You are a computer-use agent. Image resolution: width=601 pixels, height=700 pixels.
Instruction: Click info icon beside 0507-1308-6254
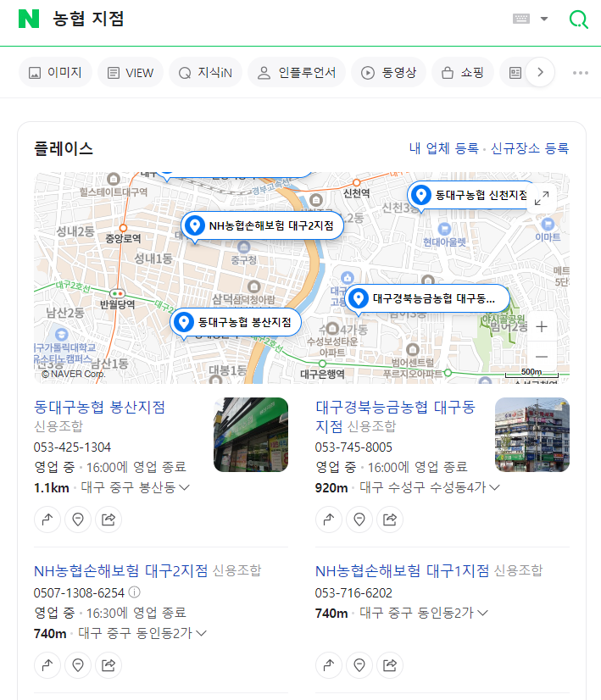pyautogui.click(x=135, y=592)
